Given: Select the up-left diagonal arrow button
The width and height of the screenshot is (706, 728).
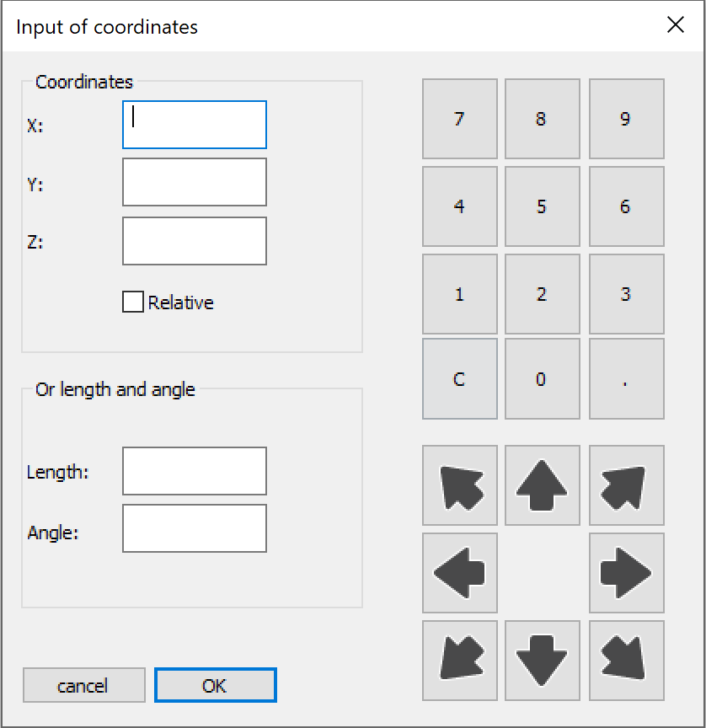Looking at the screenshot, I should [x=459, y=485].
